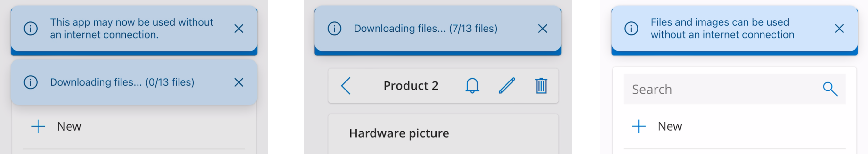Screen dimensions: 868x154
Task: Click the magnifier icon in Search box
Action: [x=830, y=89]
